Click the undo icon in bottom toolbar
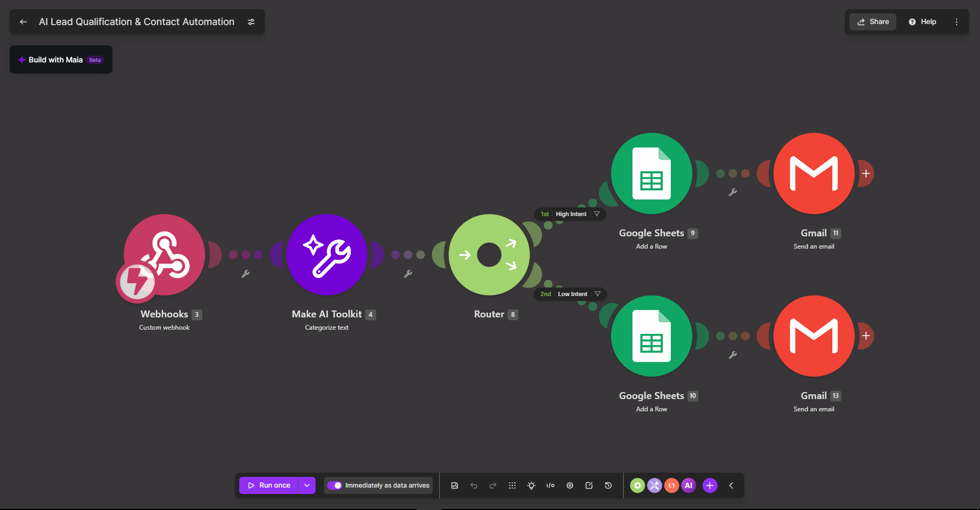The width and height of the screenshot is (980, 510). 474,485
